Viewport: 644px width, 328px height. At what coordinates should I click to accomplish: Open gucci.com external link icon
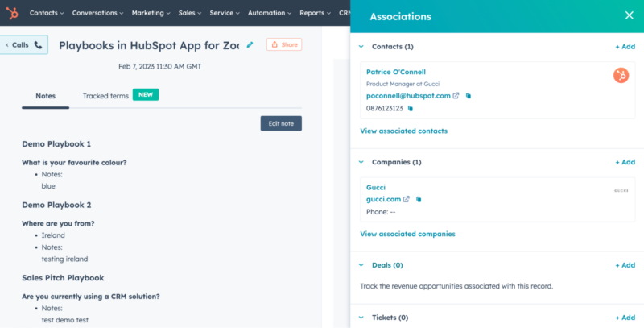point(407,199)
